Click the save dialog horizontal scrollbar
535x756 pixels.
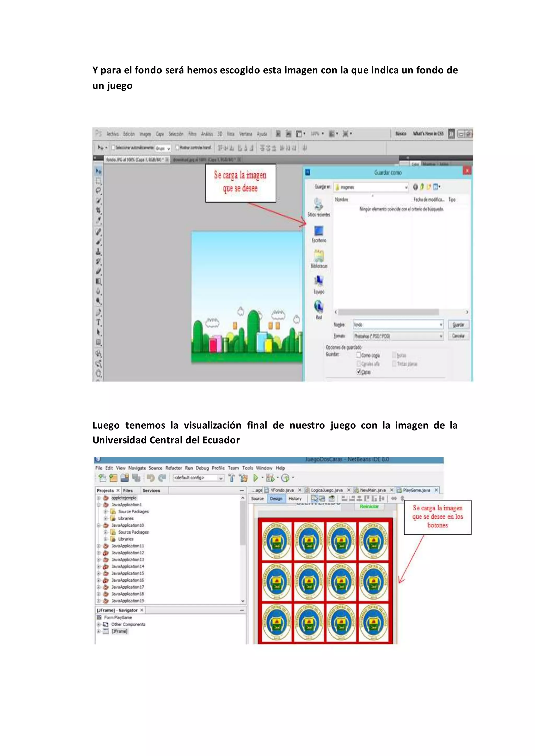click(x=389, y=312)
